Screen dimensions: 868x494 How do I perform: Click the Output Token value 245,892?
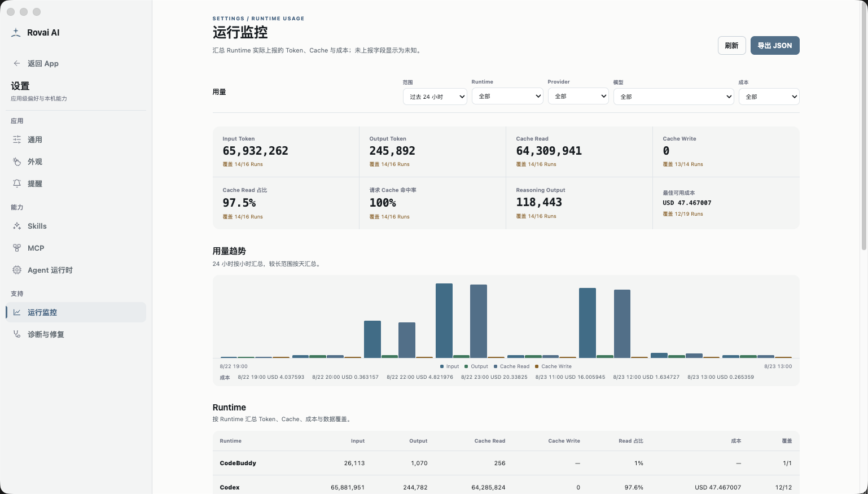point(392,151)
